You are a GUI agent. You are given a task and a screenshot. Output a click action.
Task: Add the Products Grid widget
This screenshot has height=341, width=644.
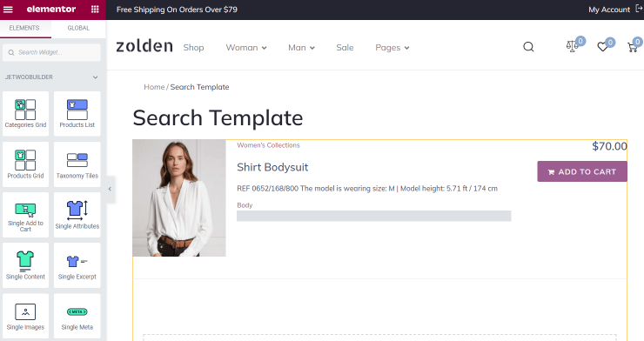pos(25,164)
